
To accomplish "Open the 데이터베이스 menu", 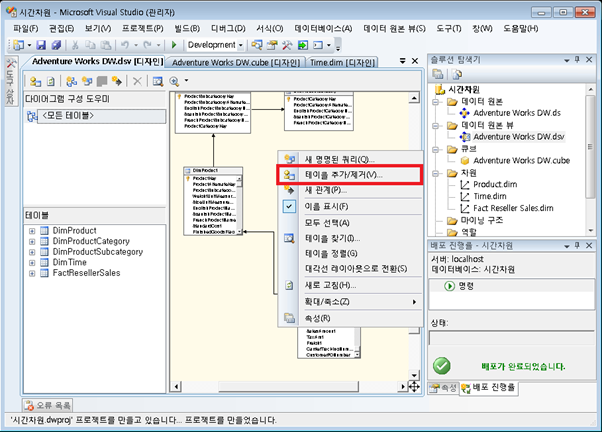I will click(323, 29).
